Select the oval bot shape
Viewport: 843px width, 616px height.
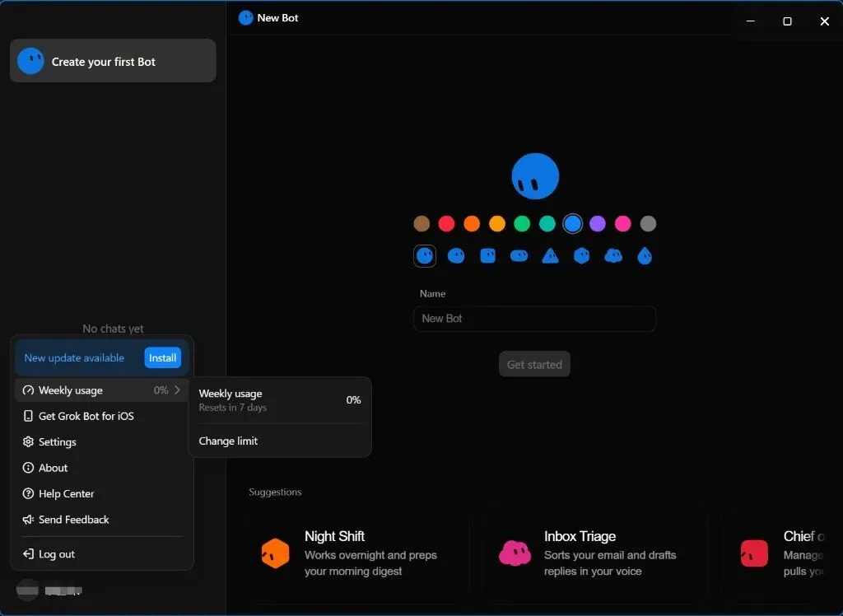click(x=456, y=256)
